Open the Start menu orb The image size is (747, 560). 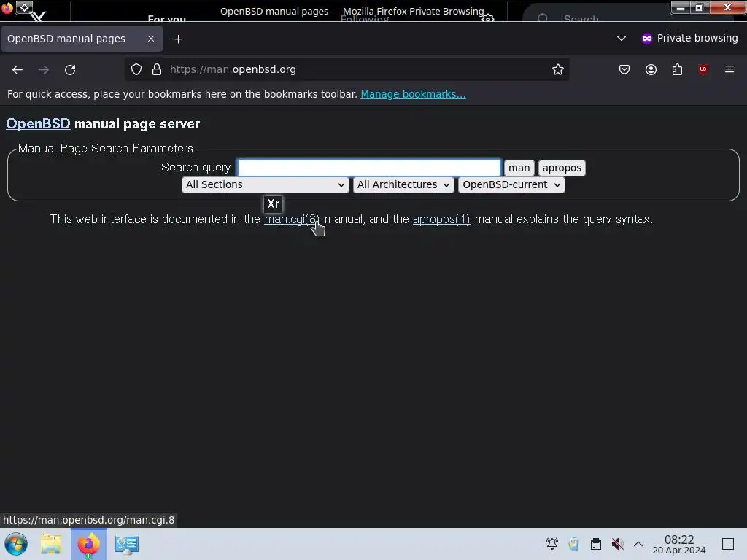point(16,544)
